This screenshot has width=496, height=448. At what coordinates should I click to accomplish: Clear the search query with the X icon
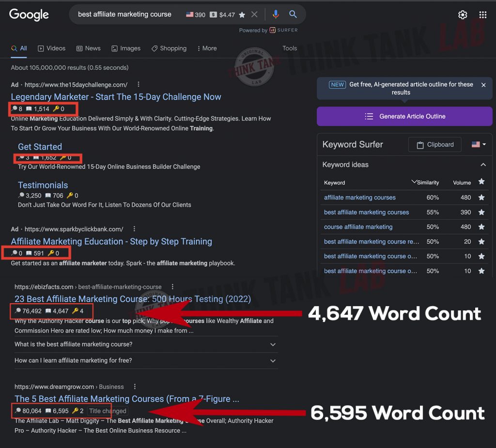pos(254,15)
